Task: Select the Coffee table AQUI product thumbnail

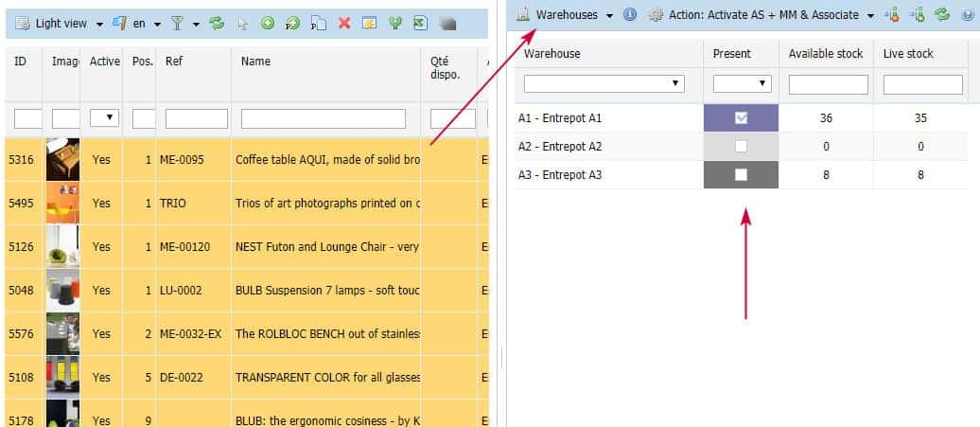Action: point(62,160)
